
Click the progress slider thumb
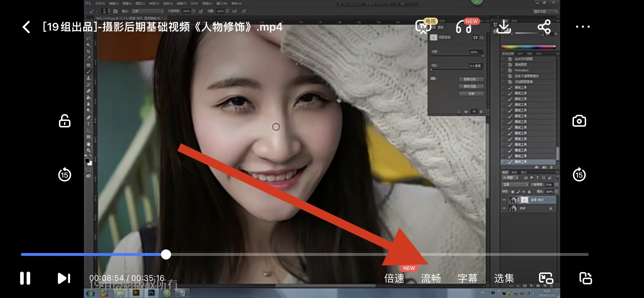(166, 254)
